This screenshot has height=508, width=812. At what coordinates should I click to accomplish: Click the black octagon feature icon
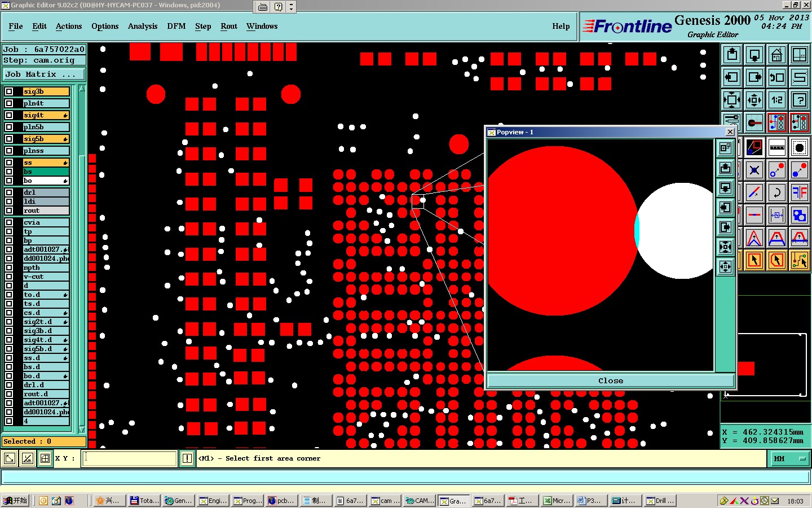point(800,148)
